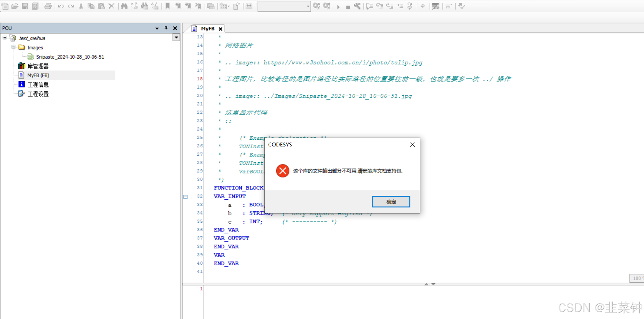Screen dimensions: 644x319
Task: Open the POU panel view dropdown arrow
Action: tap(157, 28)
